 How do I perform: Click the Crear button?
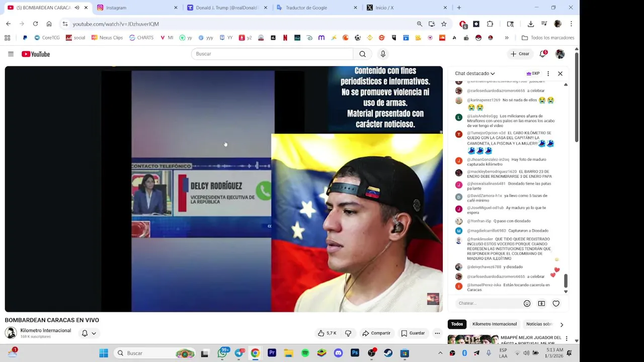(520, 54)
